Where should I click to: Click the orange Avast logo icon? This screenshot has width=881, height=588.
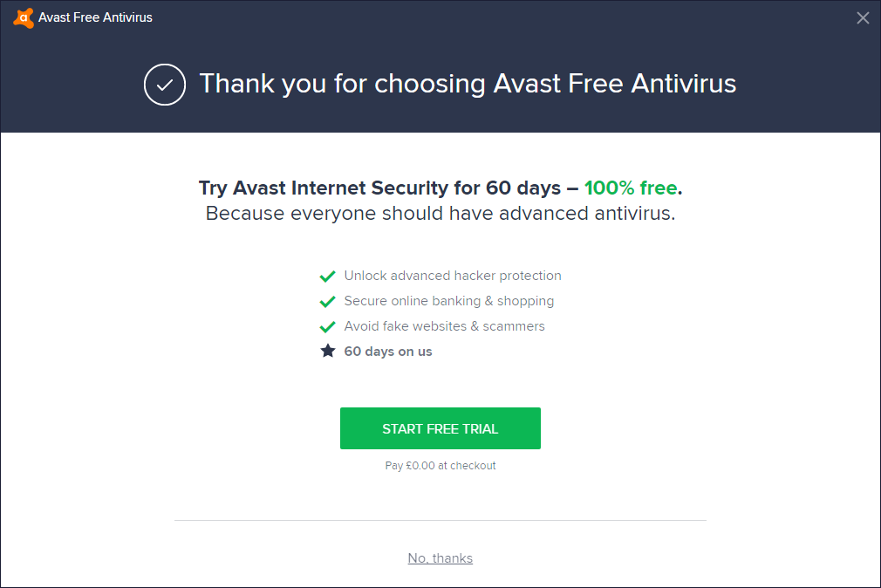pos(24,17)
